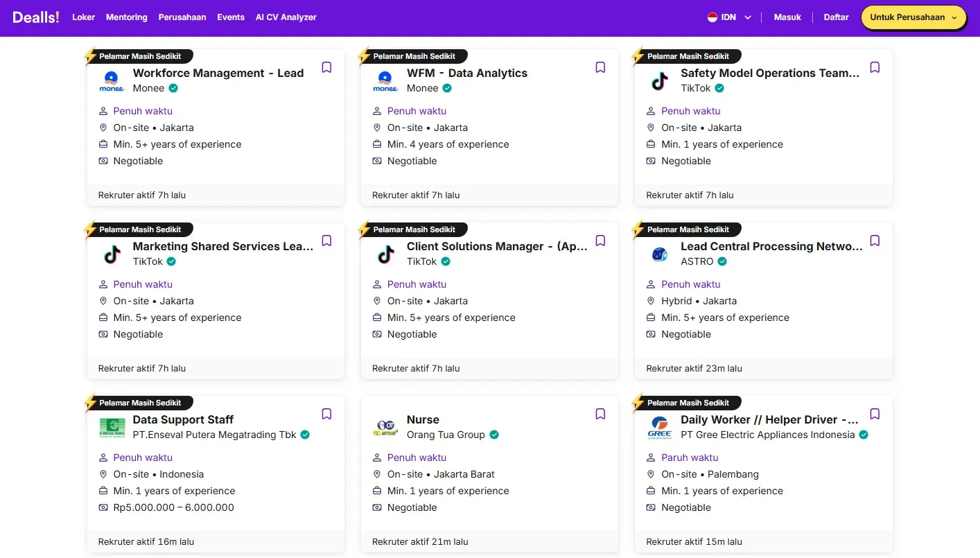Open Daily Worker // Helper Driver job title
Viewport: 980px width, 558px height.
tap(770, 419)
